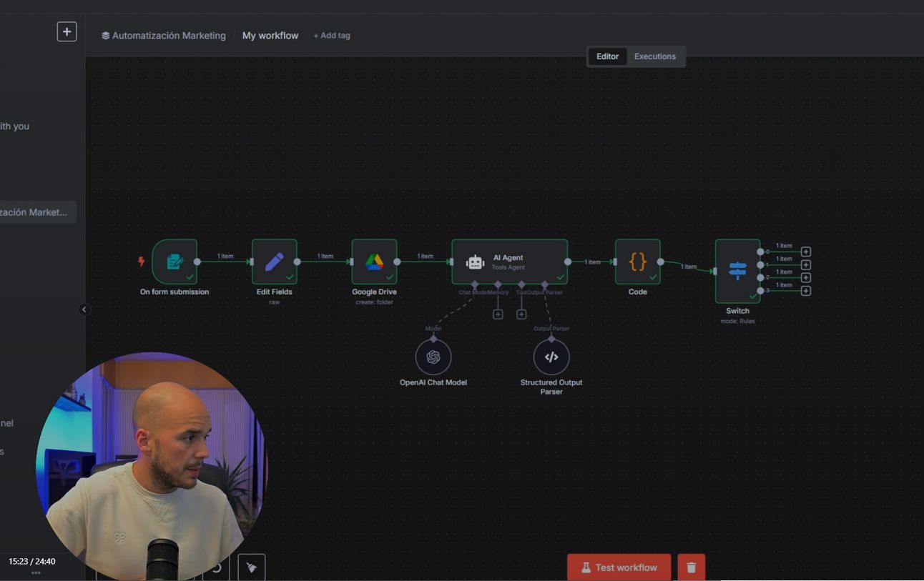Click the My workflow name
This screenshot has height=581, width=924.
pos(270,36)
